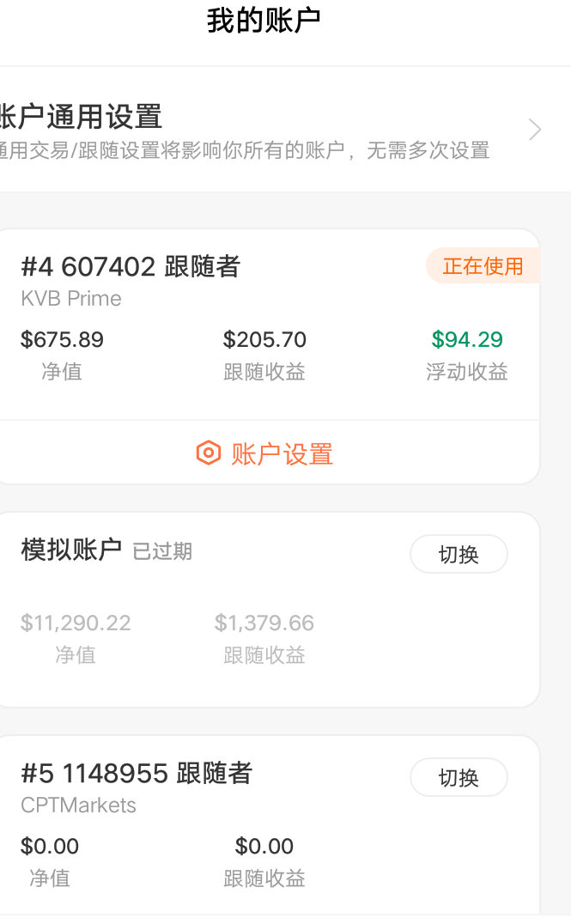Open the 账户通用设置 heading row
This screenshot has width=571, height=924.
pyautogui.click(x=82, y=116)
